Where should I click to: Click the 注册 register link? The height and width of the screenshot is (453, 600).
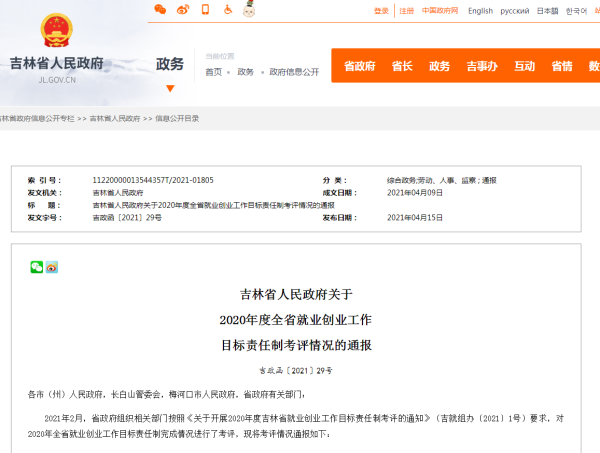click(x=406, y=11)
